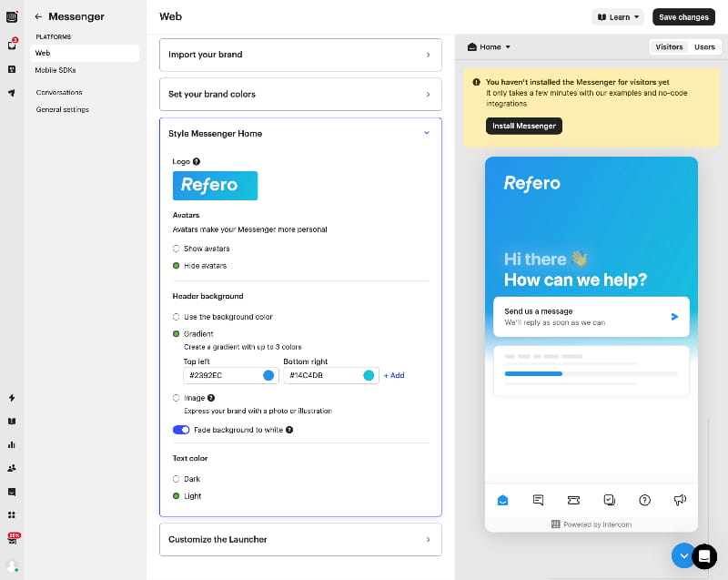The height and width of the screenshot is (580, 728).
Task: Toggle Fade background to white switch
Action: click(181, 430)
